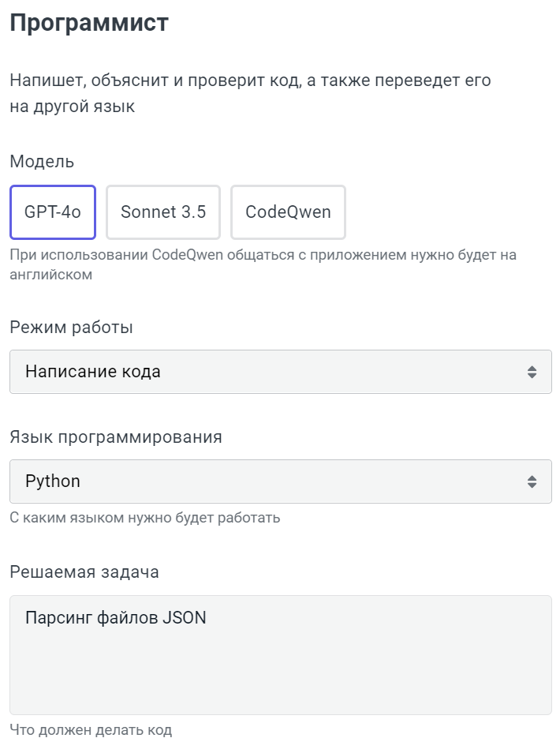560x753 pixels.
Task: Open the "Режим работы" dropdown
Action: (280, 372)
